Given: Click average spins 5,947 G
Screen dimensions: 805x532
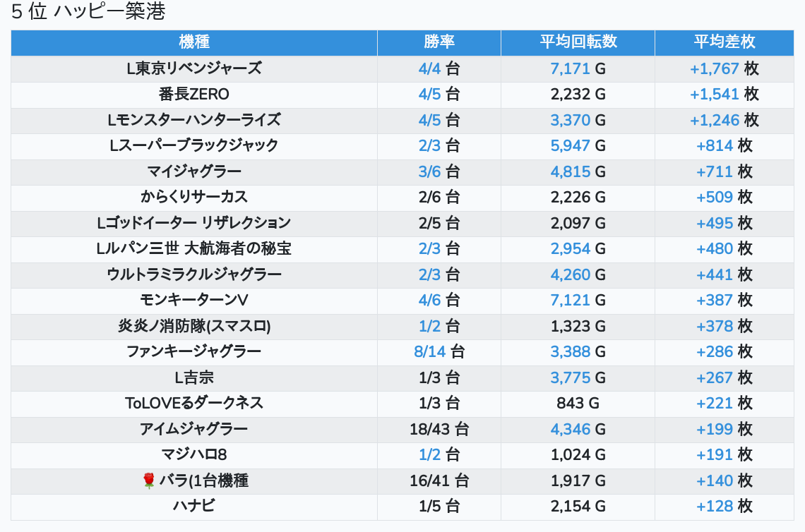Looking at the screenshot, I should coord(578,145).
